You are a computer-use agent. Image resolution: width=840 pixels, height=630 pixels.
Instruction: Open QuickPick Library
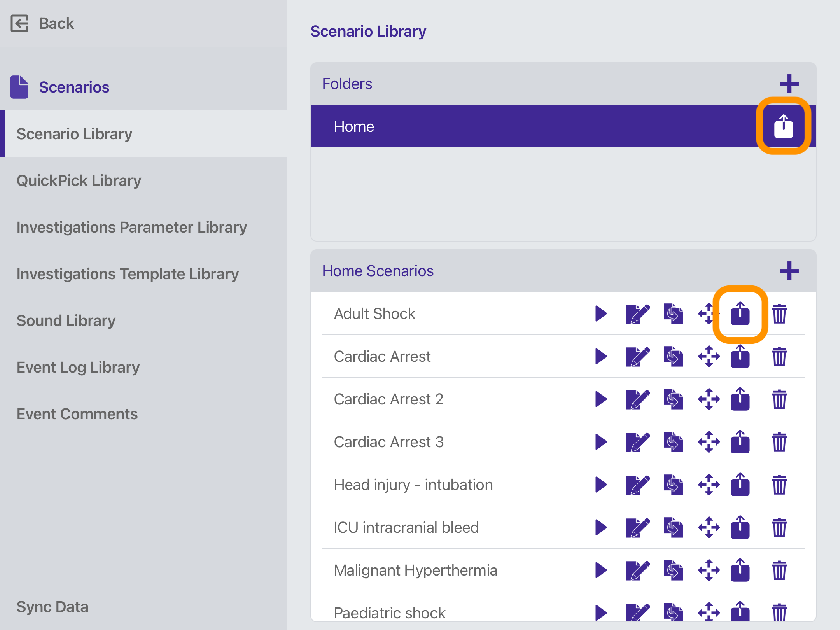coord(79,180)
